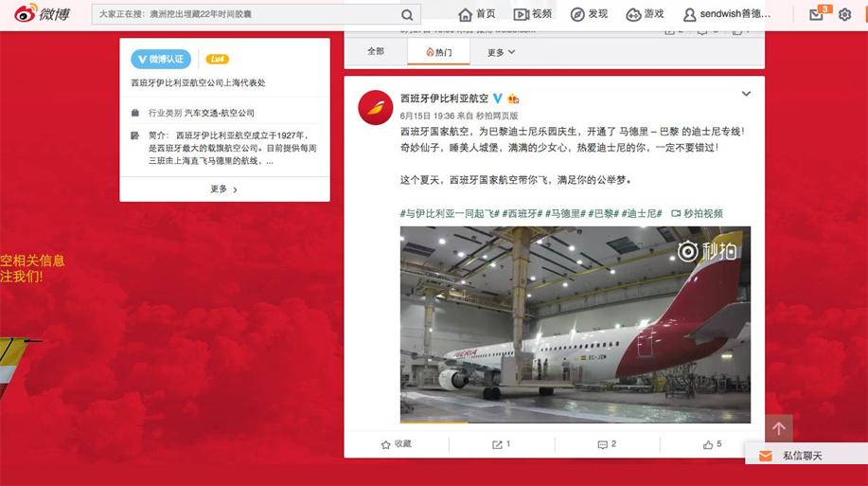The image size is (868, 486).
Task: Expand the post options chevron menu
Action: 746,94
